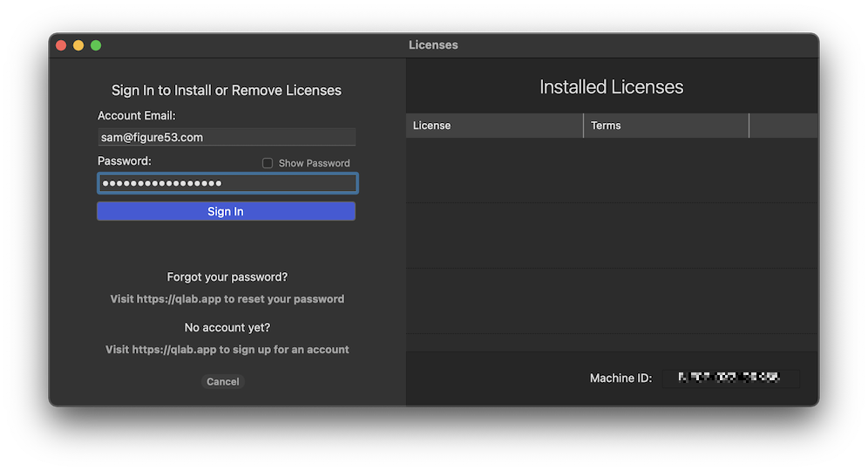
Task: Select the Machine ID value field
Action: point(730,379)
